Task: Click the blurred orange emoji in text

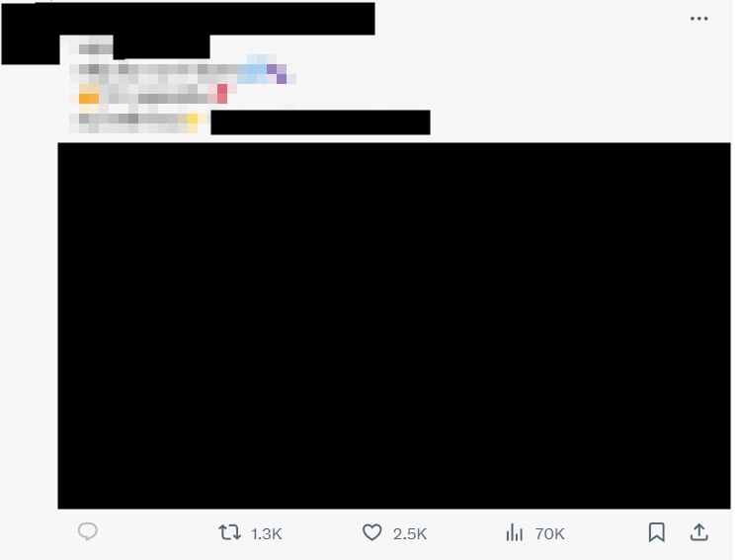Action: pos(89,98)
